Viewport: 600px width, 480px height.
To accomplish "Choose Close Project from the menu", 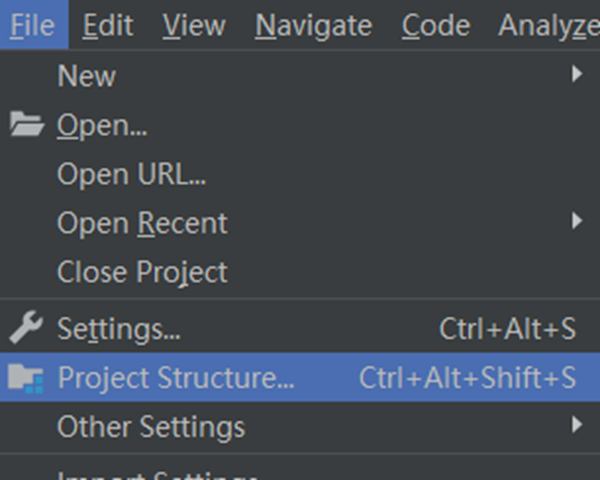I will [x=142, y=272].
